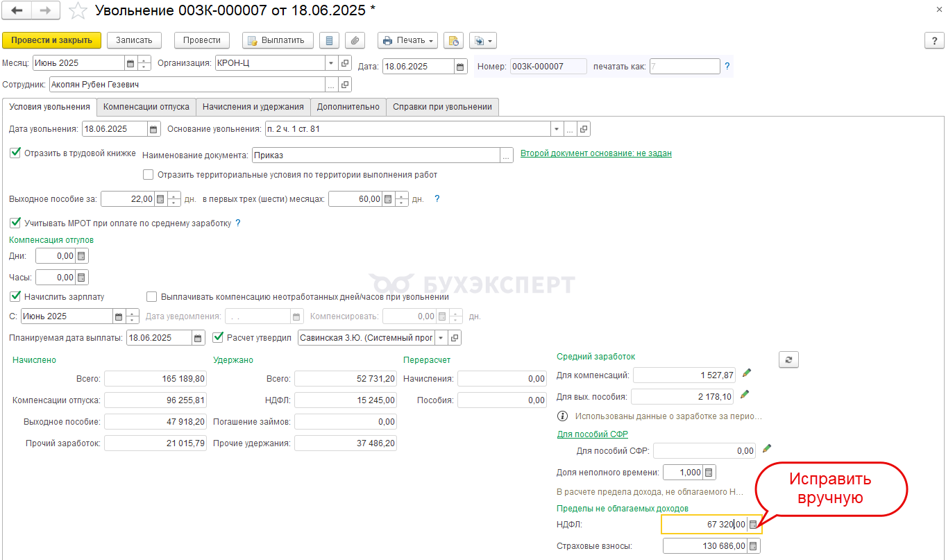The image size is (946, 560).
Task: Open calculator for Дни compensation field
Action: [82, 256]
